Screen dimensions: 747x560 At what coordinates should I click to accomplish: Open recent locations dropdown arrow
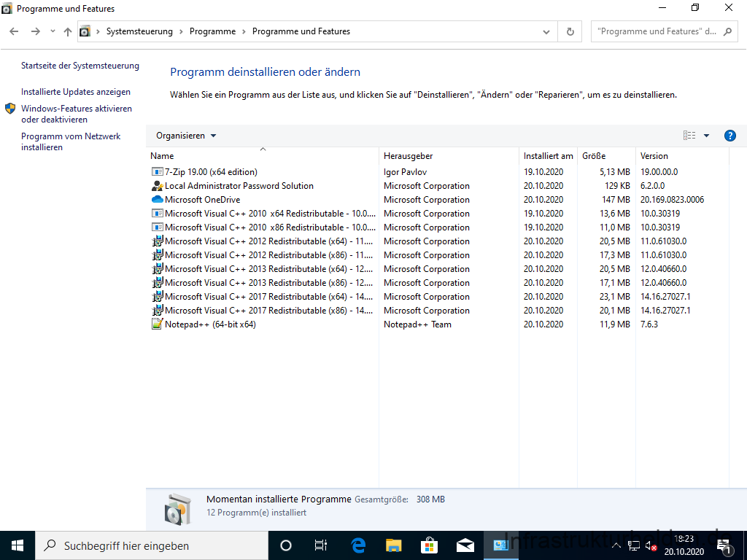53,31
